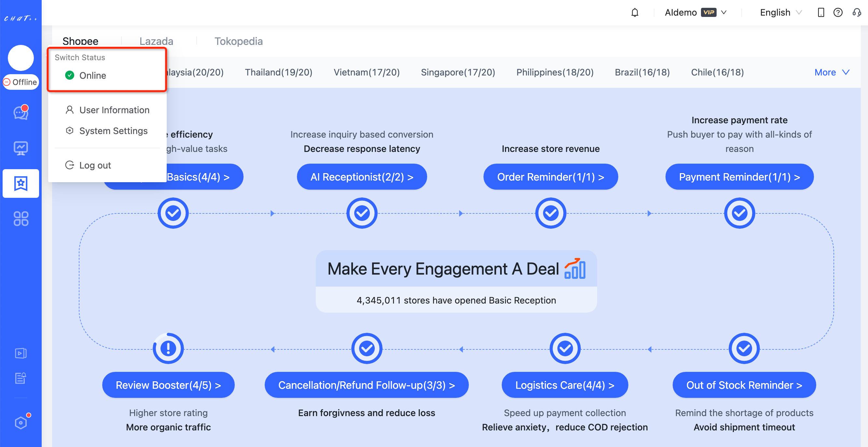Click the settings hexagon icon in sidebar
Viewport: 868px width, 447px height.
click(21, 422)
